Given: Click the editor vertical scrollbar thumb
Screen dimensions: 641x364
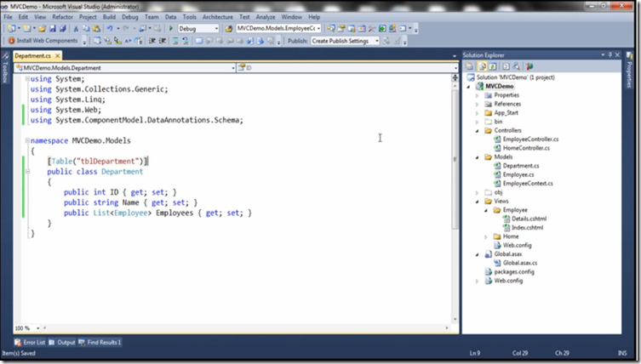Looking at the screenshot, I should tap(455, 159).
